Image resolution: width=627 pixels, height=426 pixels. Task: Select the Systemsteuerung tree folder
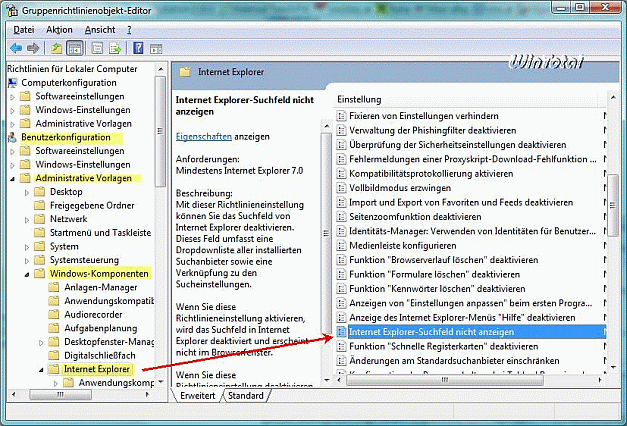84,260
